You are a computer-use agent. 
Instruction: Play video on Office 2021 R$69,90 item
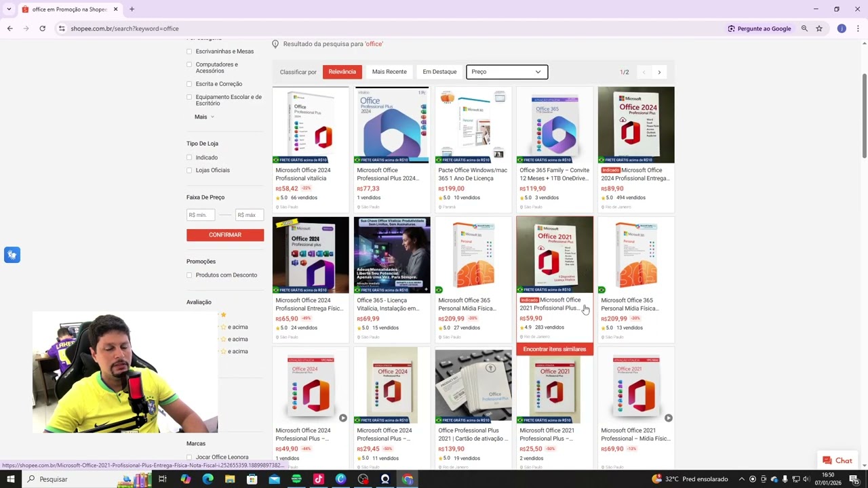(x=669, y=418)
